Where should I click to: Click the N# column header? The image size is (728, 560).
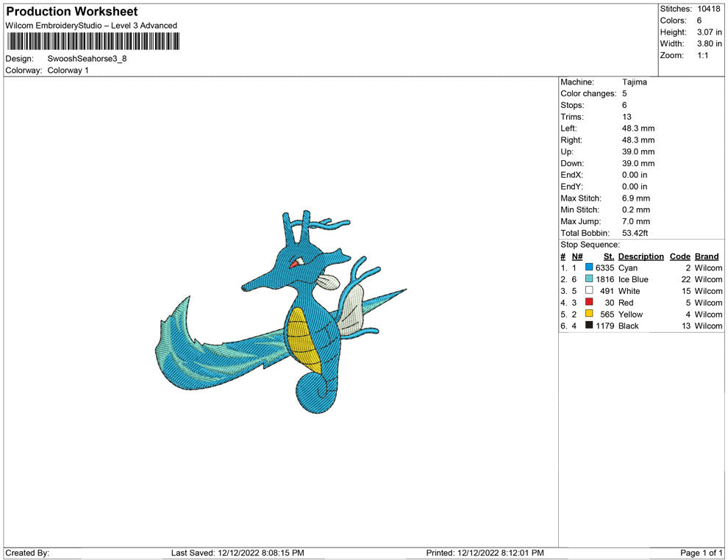coord(577,256)
